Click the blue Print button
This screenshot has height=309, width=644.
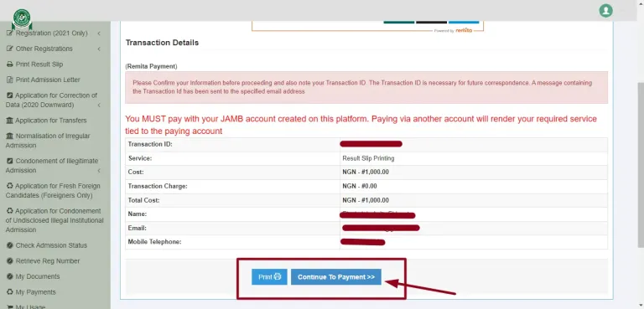[x=269, y=277]
